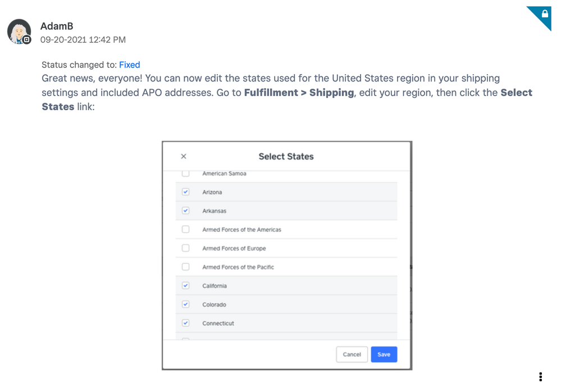Click the Select States screenshot heading
561x392 pixels.
click(x=286, y=156)
